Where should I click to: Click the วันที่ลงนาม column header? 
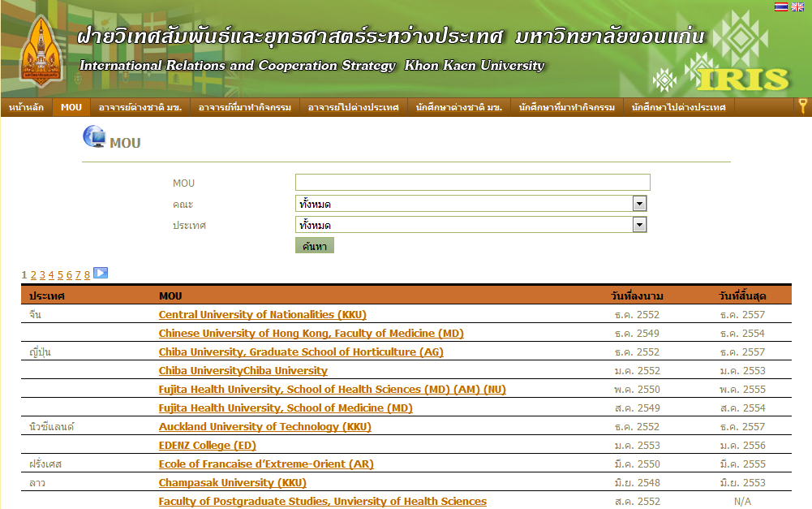(x=637, y=296)
